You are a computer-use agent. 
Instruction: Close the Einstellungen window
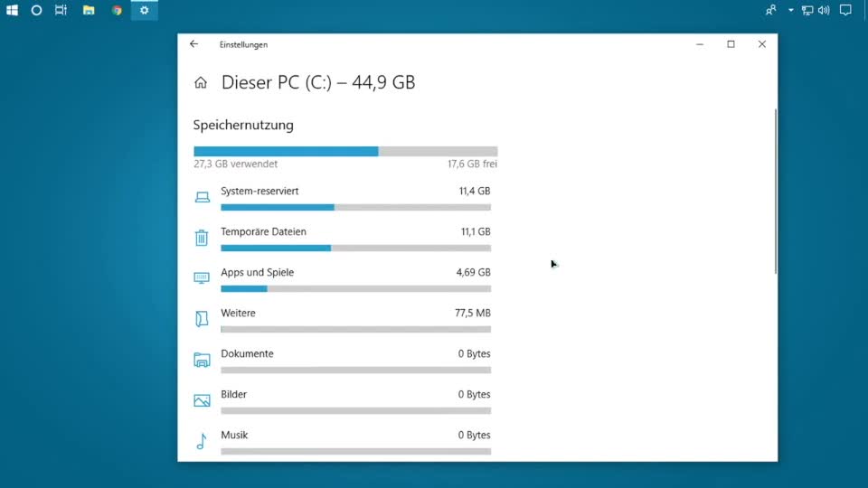[761, 44]
